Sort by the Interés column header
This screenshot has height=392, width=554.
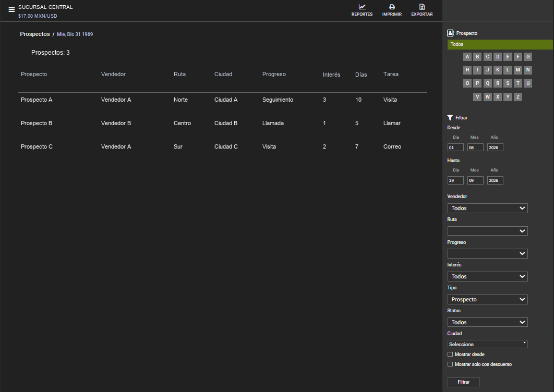coord(331,75)
